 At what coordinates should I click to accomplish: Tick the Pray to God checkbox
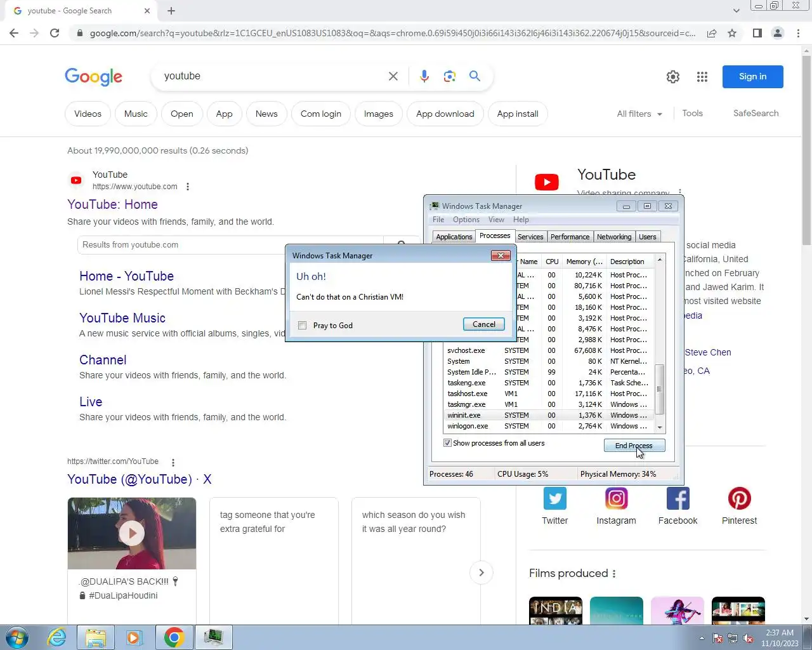303,325
